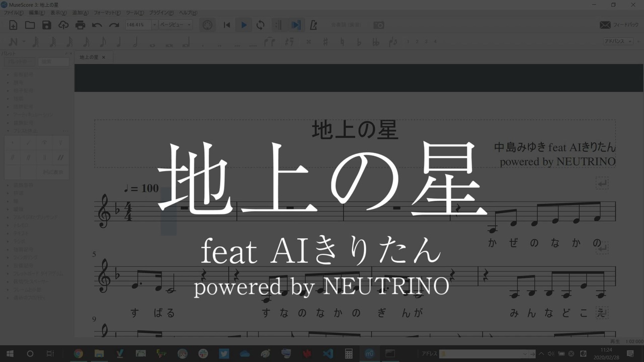The width and height of the screenshot is (644, 362).
Task: Toggle the concert pitch (合奏調) button
Action: click(x=346, y=25)
